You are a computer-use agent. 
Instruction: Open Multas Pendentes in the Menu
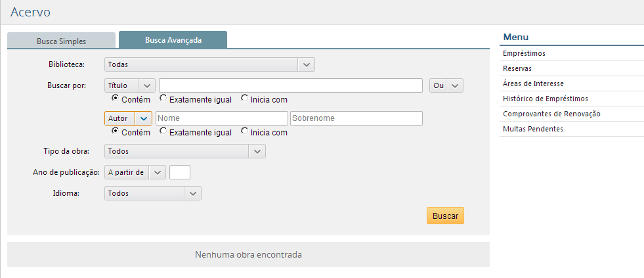point(532,129)
